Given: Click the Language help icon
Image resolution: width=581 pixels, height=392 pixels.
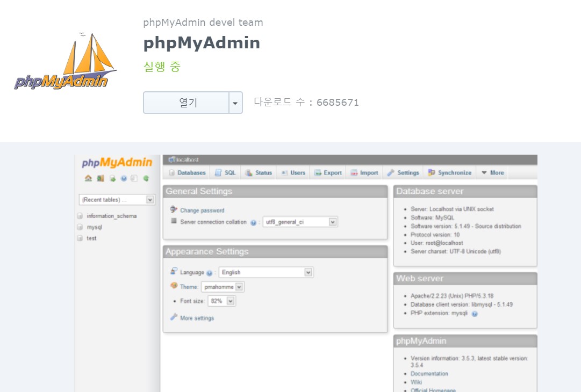Looking at the screenshot, I should pyautogui.click(x=210, y=273).
